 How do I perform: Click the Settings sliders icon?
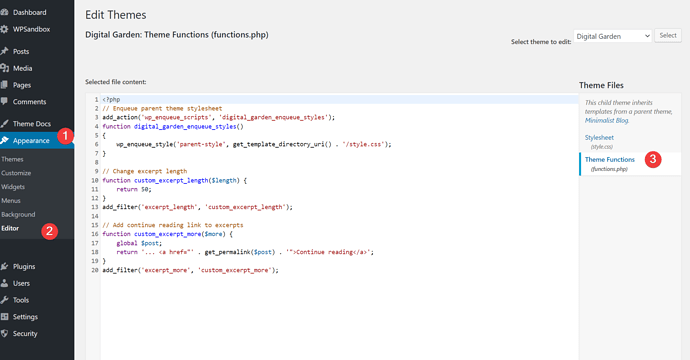(x=4, y=316)
